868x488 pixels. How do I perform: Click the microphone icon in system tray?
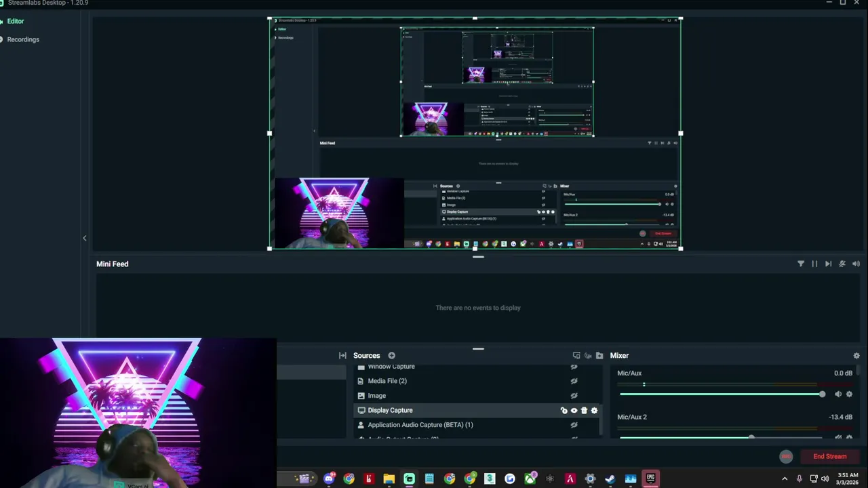tap(800, 479)
